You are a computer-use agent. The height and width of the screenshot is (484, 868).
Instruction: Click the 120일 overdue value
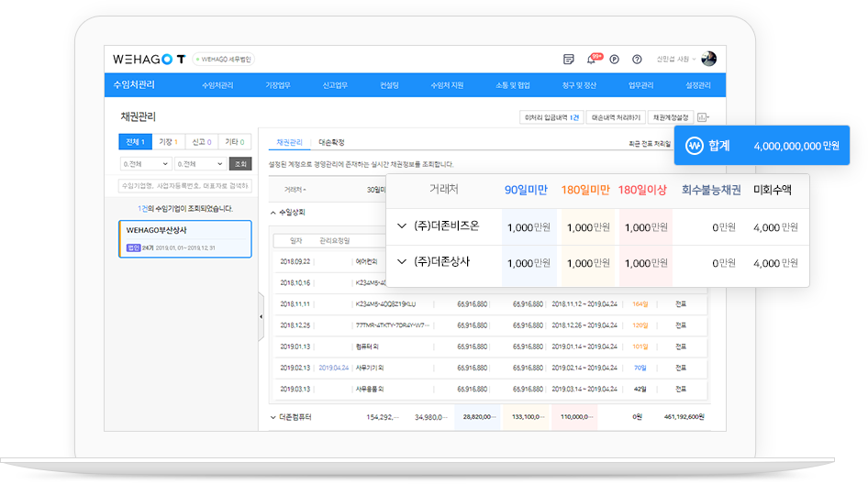640,325
